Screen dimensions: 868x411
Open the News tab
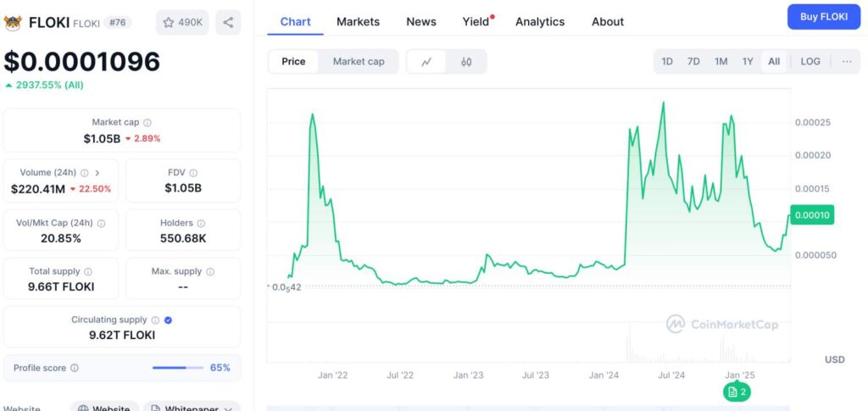[x=421, y=21]
